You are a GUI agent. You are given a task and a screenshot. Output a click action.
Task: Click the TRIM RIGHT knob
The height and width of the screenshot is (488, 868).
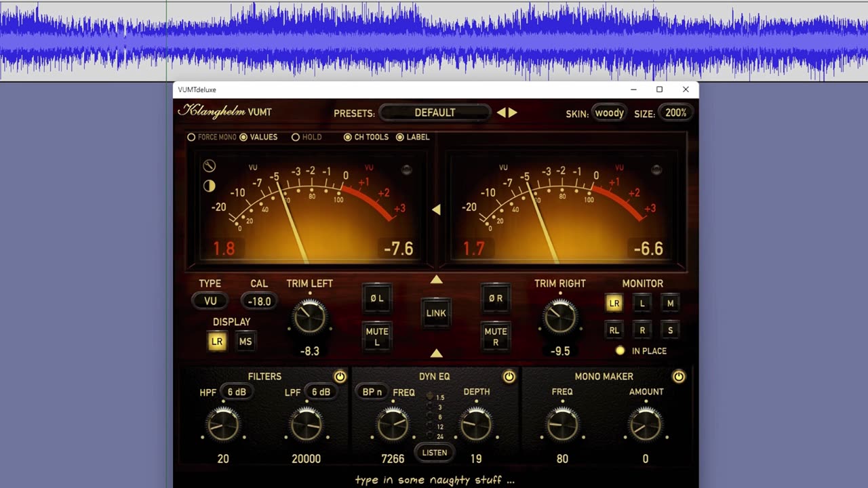[x=560, y=317]
